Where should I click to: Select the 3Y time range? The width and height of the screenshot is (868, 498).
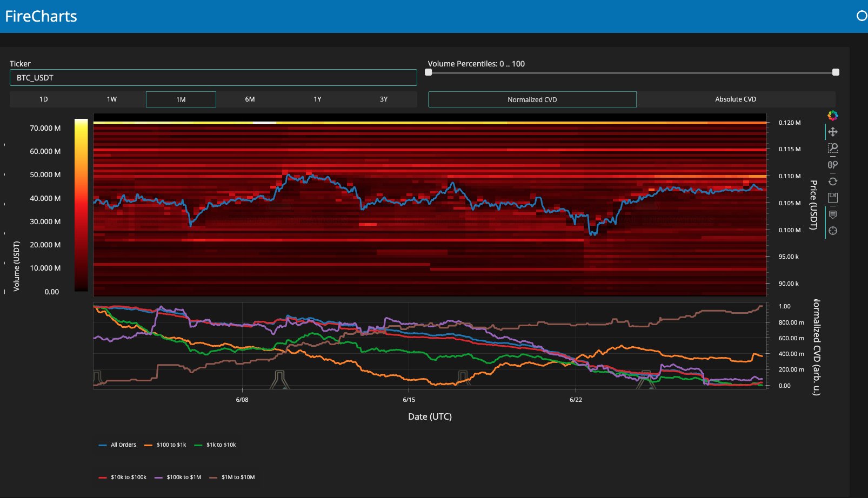(x=384, y=99)
